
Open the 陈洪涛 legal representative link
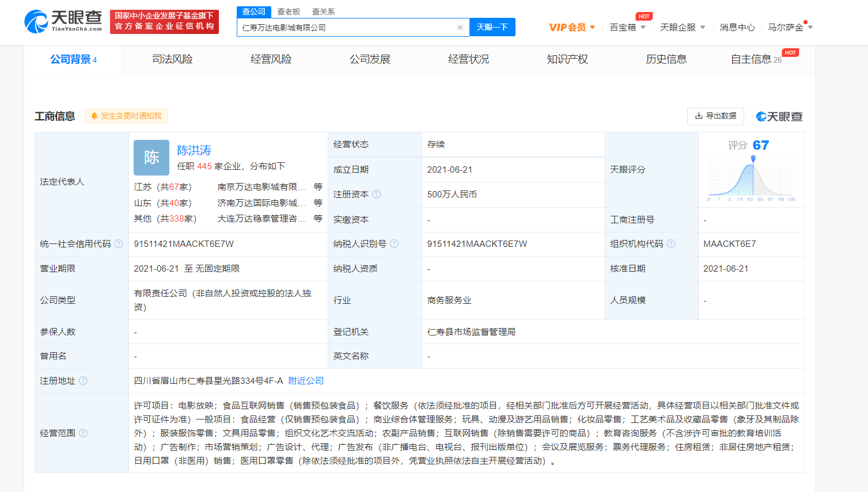coord(194,150)
